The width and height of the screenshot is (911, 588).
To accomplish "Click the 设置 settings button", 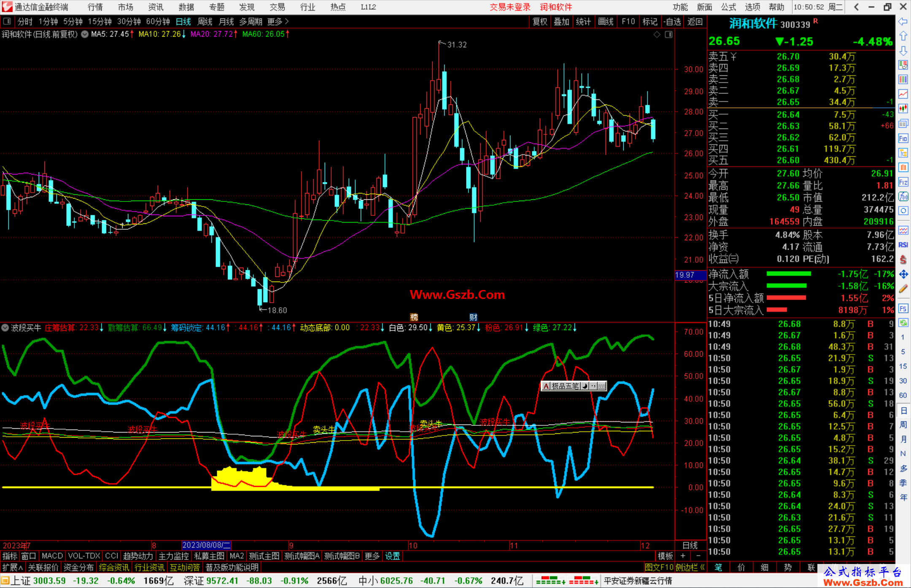I will [x=393, y=556].
